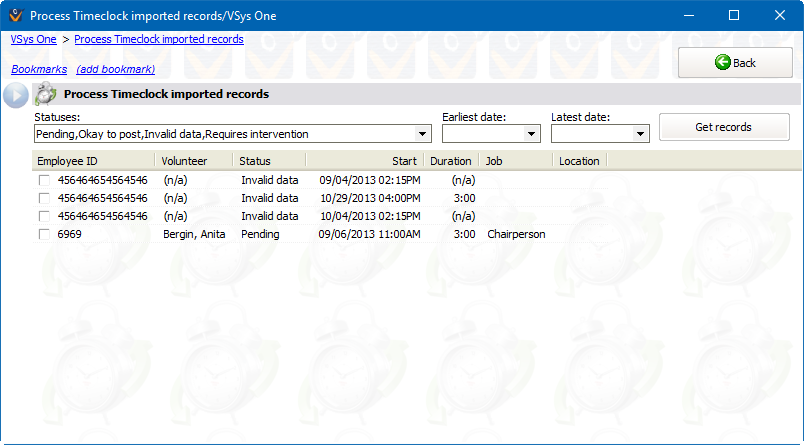Toggle checkbox for 10/04/2013 record

[x=44, y=216]
